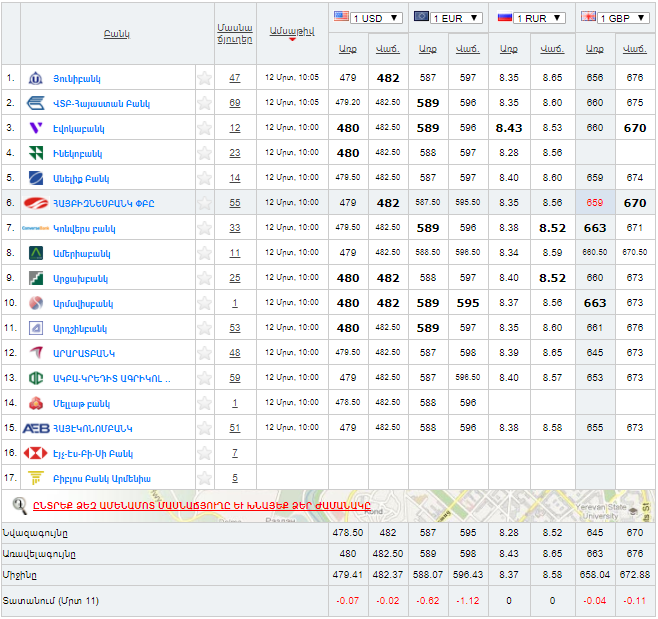Click branch count 69 for VTB-Armenia Bank
The height and width of the screenshot is (619, 658).
235,103
